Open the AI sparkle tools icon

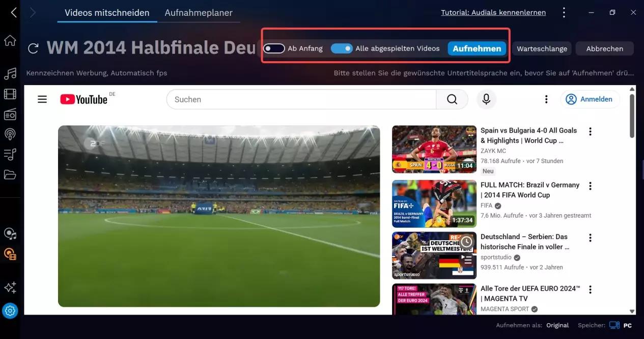(x=10, y=288)
